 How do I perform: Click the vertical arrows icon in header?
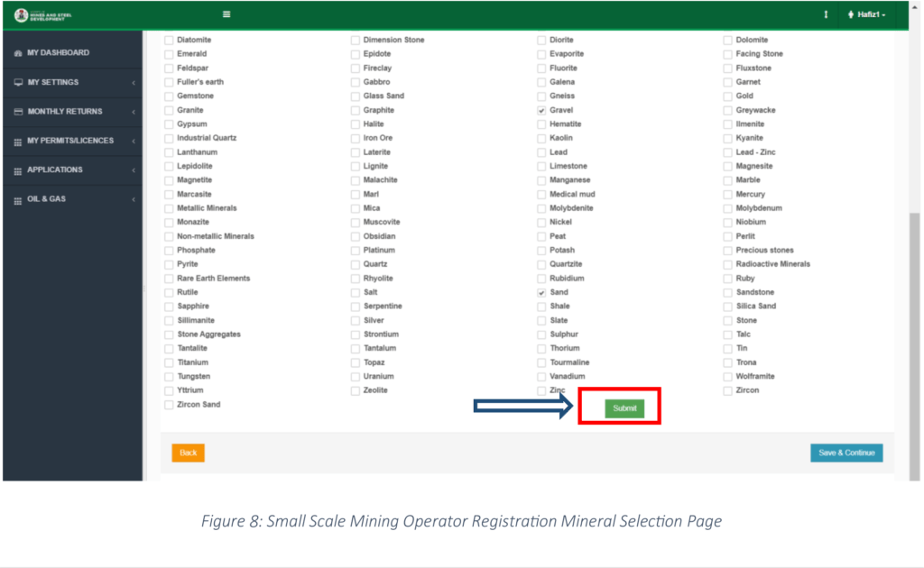click(826, 15)
